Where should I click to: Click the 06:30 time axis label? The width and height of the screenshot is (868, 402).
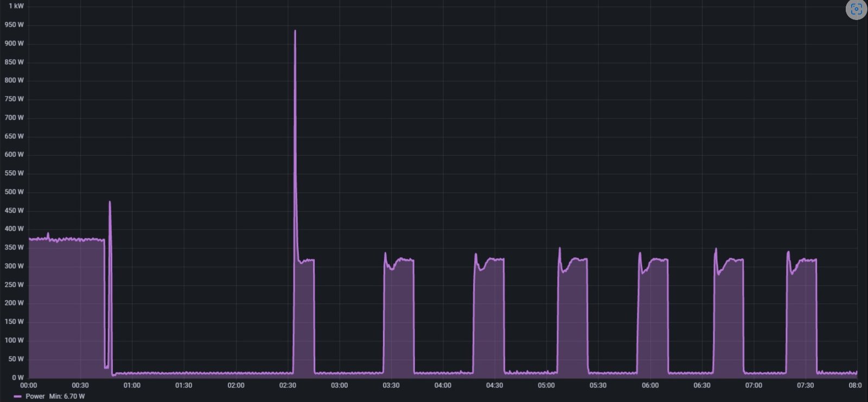point(702,386)
